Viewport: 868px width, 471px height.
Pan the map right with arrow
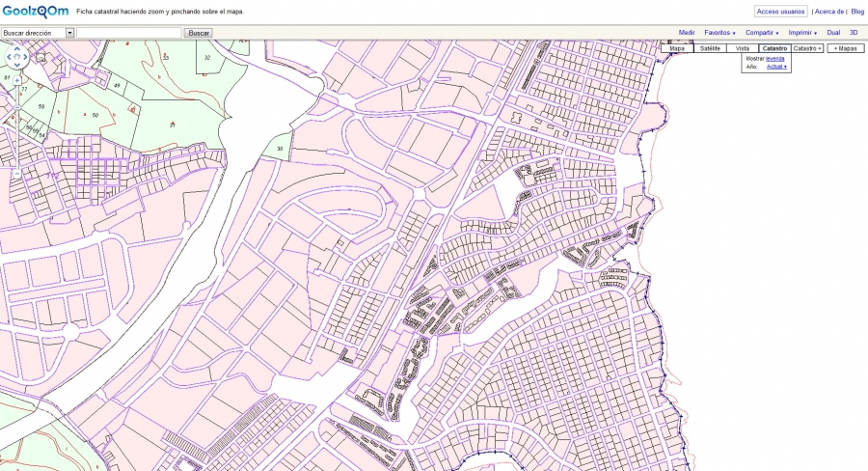coord(27,57)
